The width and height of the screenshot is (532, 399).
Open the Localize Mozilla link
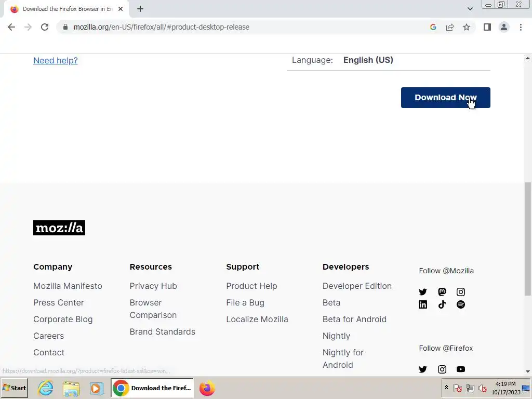coord(257,320)
